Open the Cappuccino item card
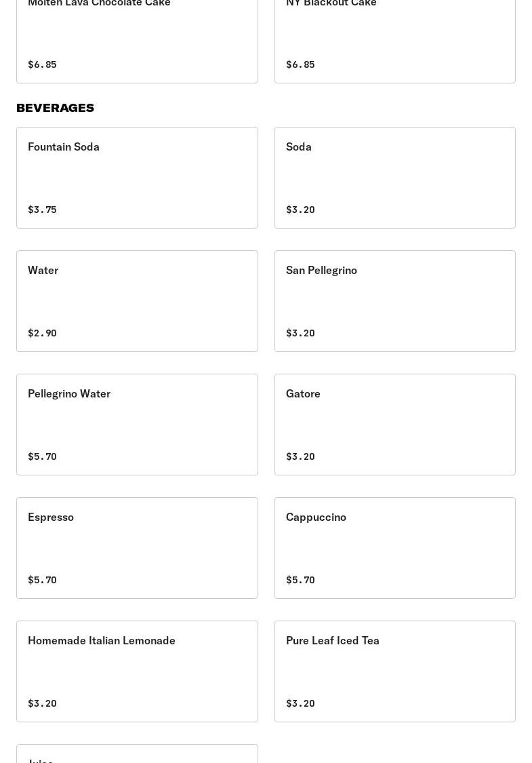Viewport: 532px width, 763px height. point(394,547)
